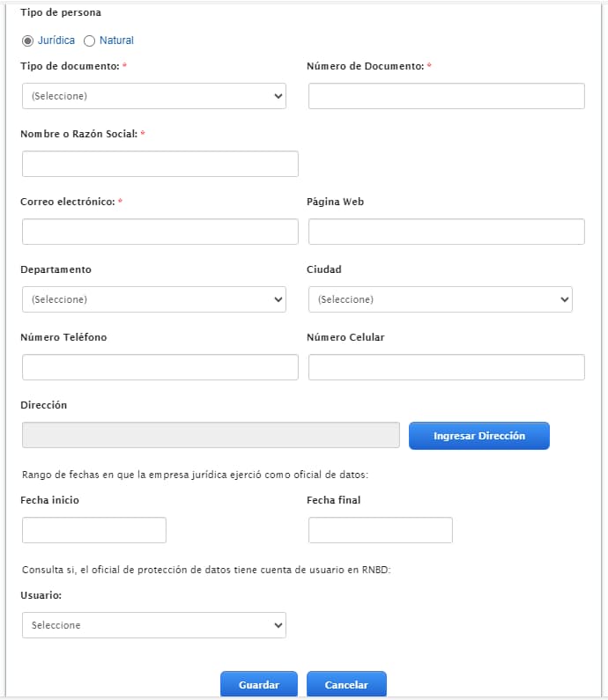608x700 pixels.
Task: Click the Natural label text
Action: [116, 41]
